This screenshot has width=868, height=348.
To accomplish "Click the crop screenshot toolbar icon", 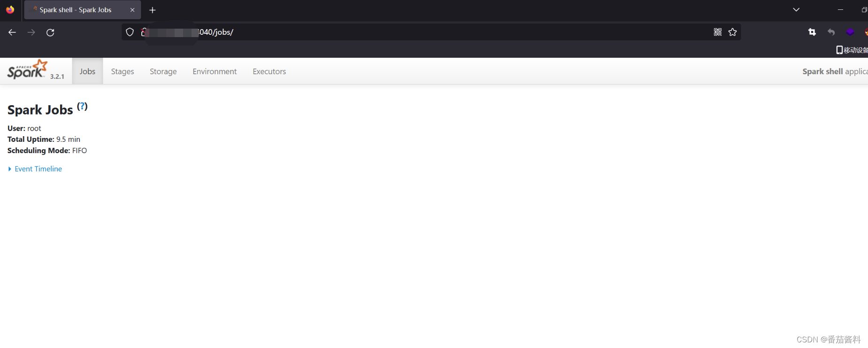I will coord(812,32).
